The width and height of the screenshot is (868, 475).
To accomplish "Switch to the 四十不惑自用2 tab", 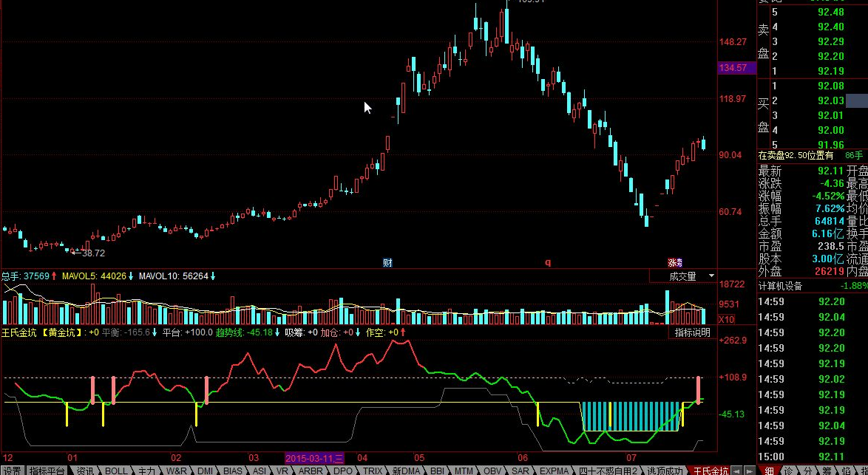I will pos(608,471).
